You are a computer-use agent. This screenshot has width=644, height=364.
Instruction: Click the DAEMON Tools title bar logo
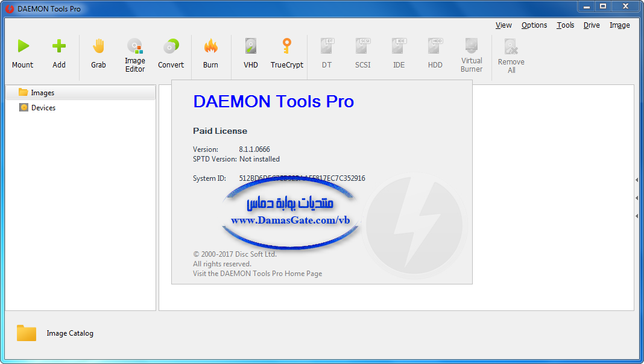(10, 8)
